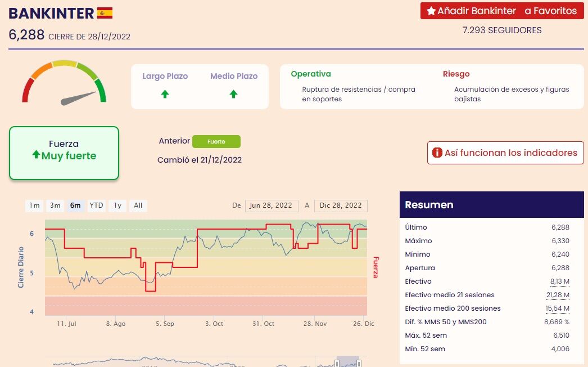The width and height of the screenshot is (588, 367).
Task: Click the Resumen panel header
Action: click(492, 205)
